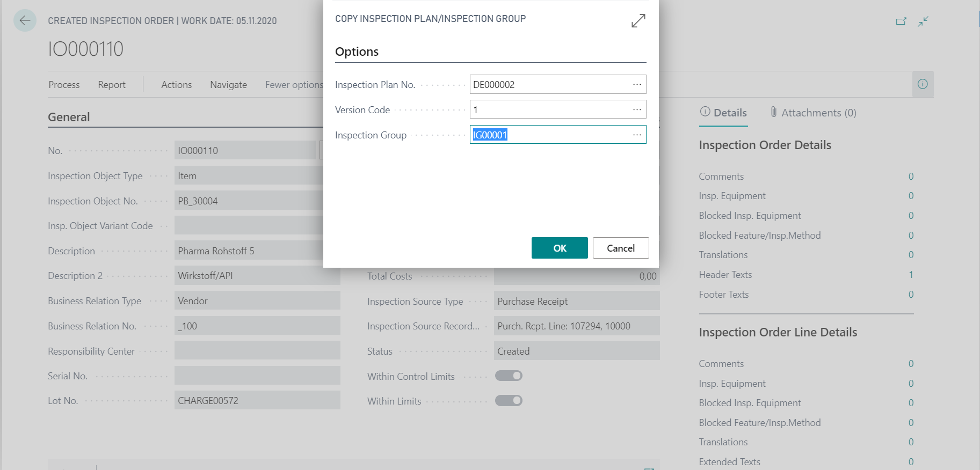The height and width of the screenshot is (470, 980).
Task: Open the page in a new window
Action: pyautogui.click(x=901, y=21)
